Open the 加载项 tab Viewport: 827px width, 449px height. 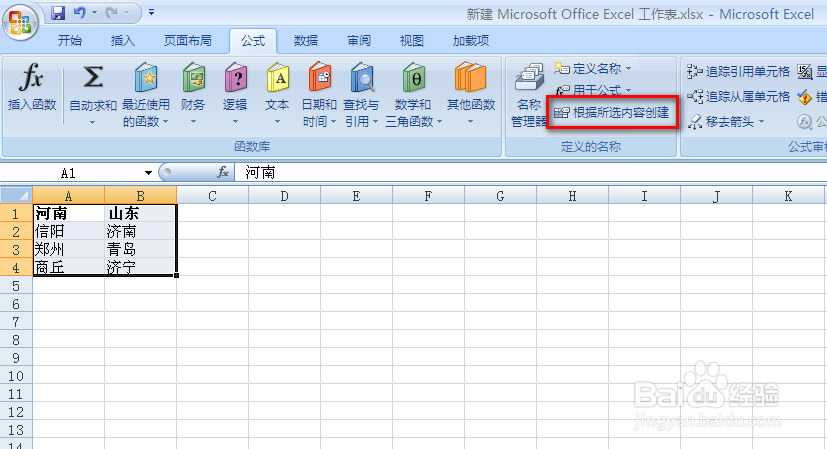pyautogui.click(x=470, y=41)
